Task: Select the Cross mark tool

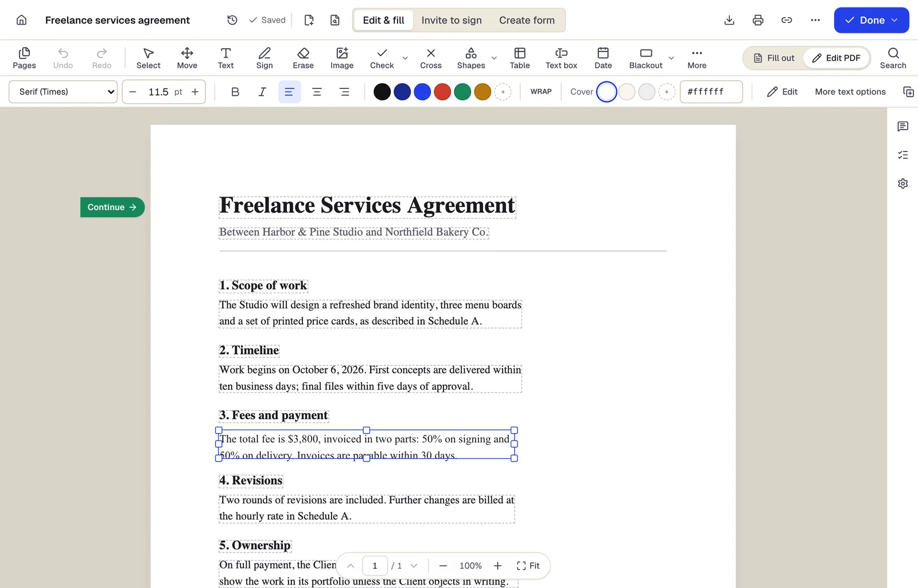Action: pyautogui.click(x=431, y=58)
